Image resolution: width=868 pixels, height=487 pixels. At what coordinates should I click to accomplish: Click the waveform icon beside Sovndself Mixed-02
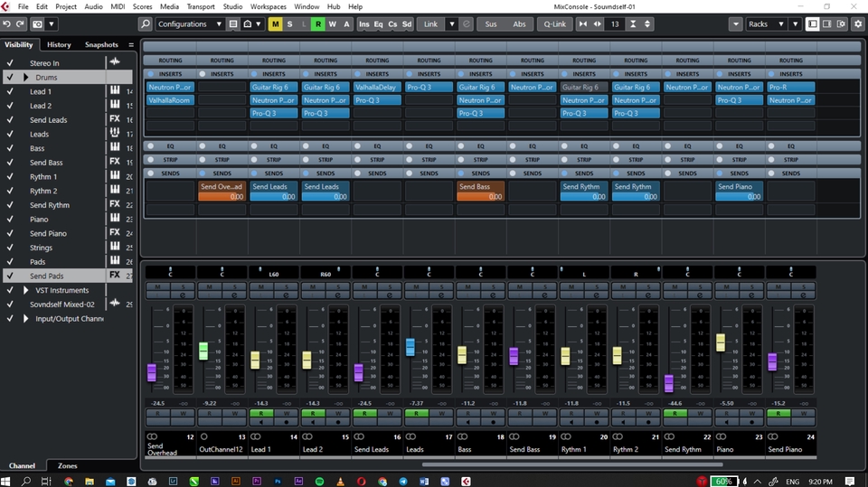(x=115, y=304)
